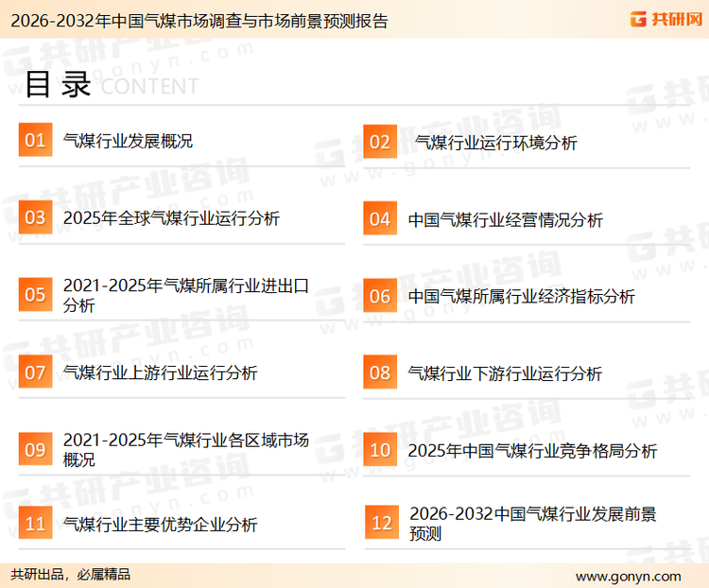Click the orange 02 chapter number badge
This screenshot has height=588, width=709.
click(380, 142)
